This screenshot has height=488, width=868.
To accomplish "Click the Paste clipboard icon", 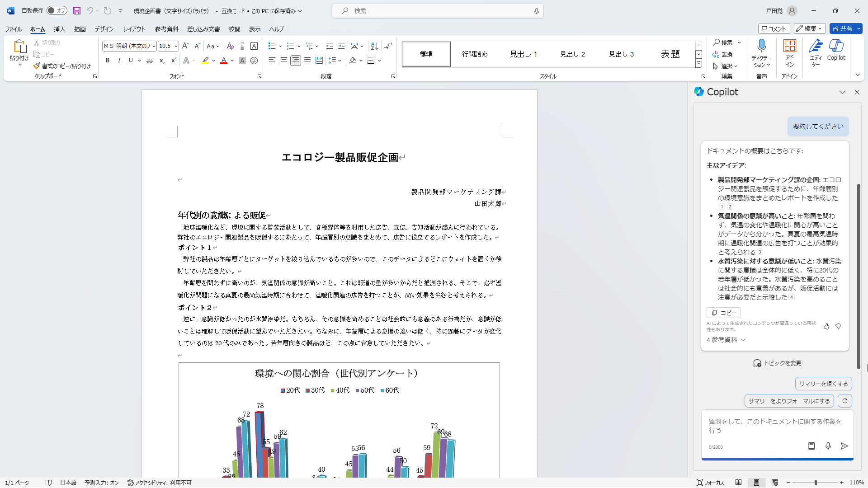I will pos(19,46).
